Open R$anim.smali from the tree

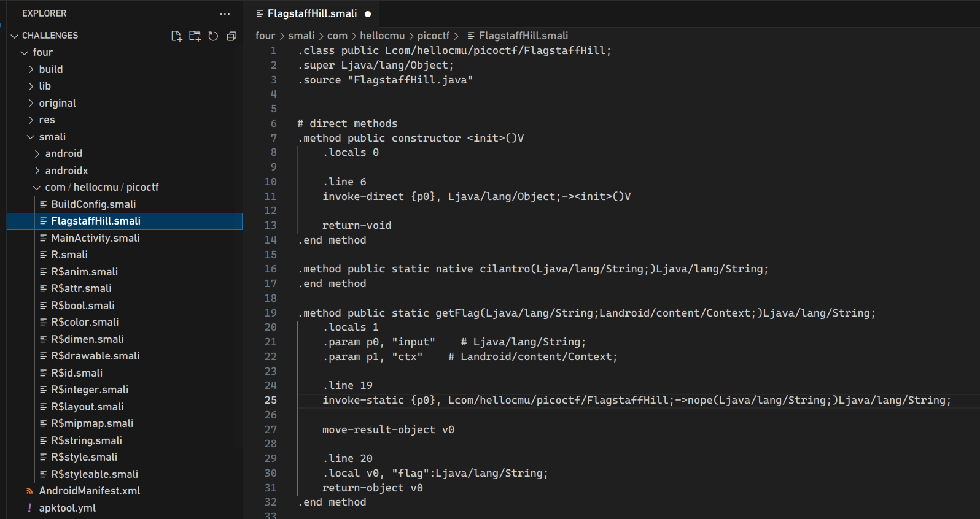click(x=125, y=272)
